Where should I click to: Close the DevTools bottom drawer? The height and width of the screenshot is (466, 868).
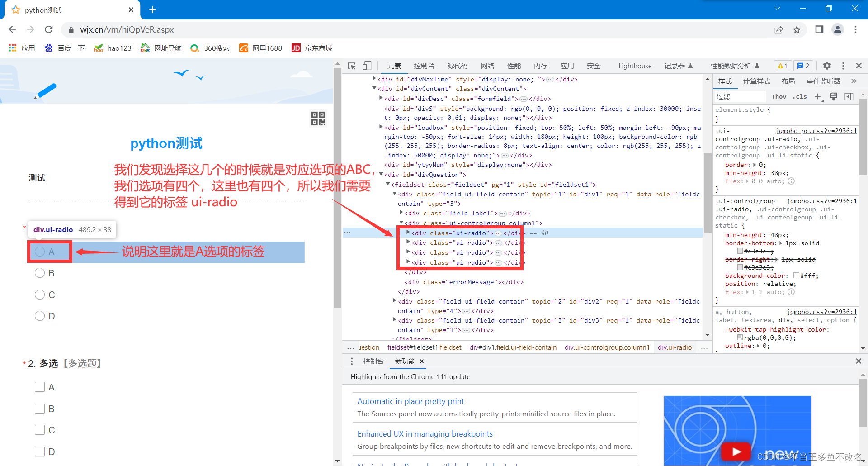tap(859, 361)
